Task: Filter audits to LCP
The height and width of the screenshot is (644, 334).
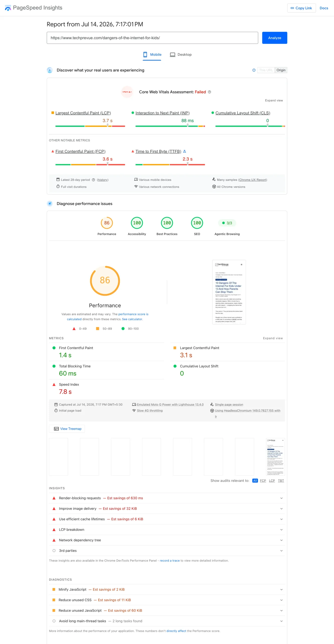Action: [x=272, y=481]
